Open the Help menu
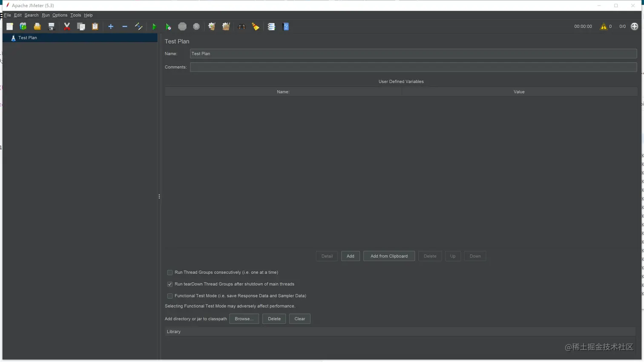 click(x=88, y=15)
